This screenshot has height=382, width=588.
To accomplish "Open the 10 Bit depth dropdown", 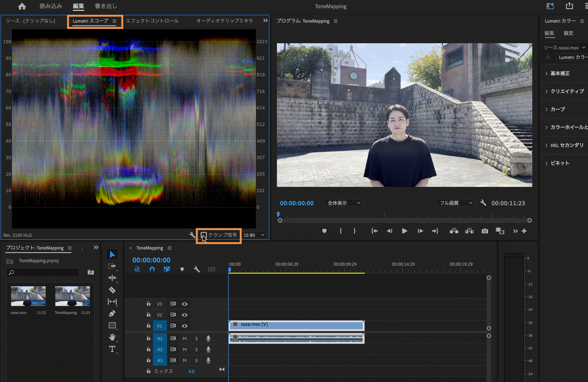I will click(x=254, y=235).
